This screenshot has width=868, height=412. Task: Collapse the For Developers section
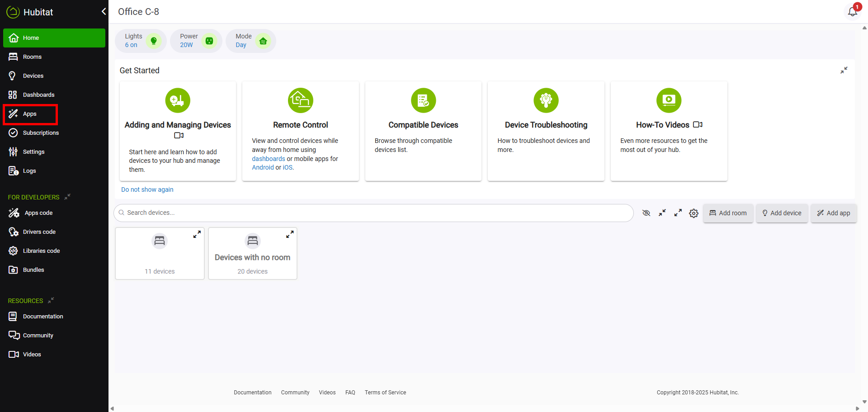coord(67,197)
